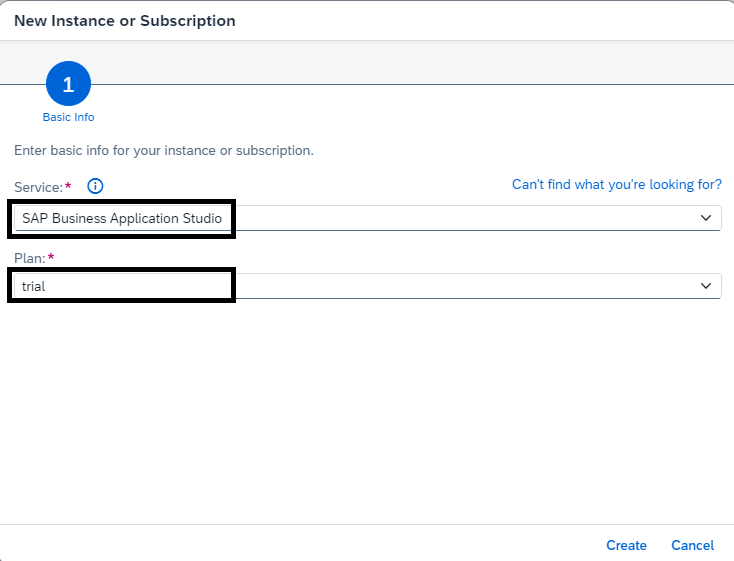Open the Service dropdown arrow

coord(705,218)
